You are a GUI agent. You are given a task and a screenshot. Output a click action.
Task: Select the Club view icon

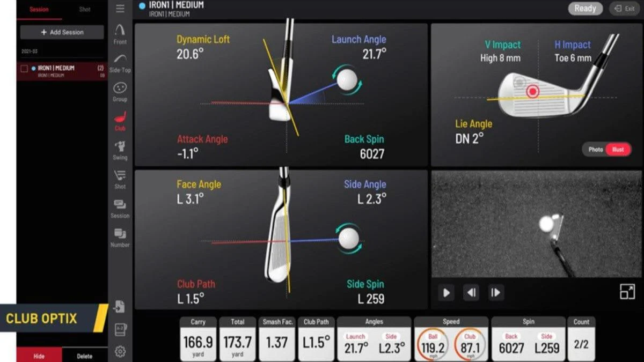[120, 121]
